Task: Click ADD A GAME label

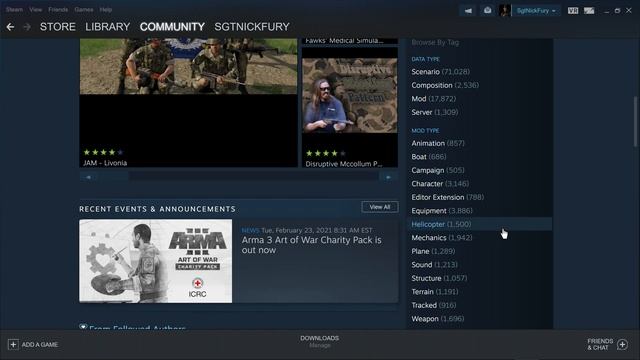Action: tap(40, 344)
